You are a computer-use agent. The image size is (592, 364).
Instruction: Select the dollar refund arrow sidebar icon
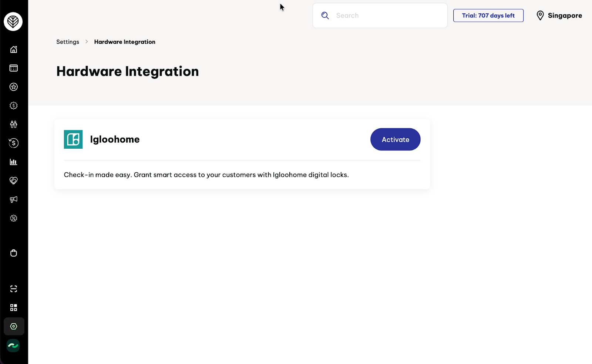coord(14,143)
